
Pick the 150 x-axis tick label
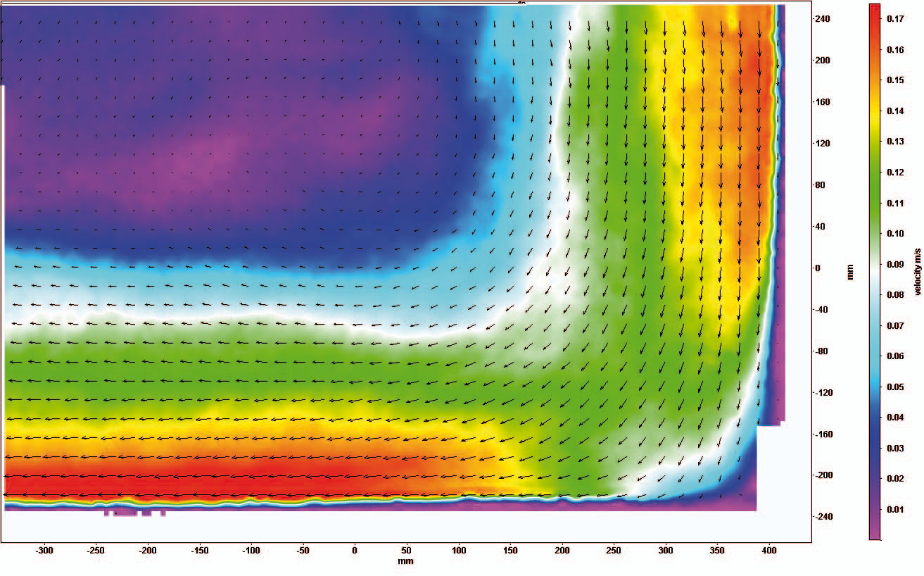510,551
